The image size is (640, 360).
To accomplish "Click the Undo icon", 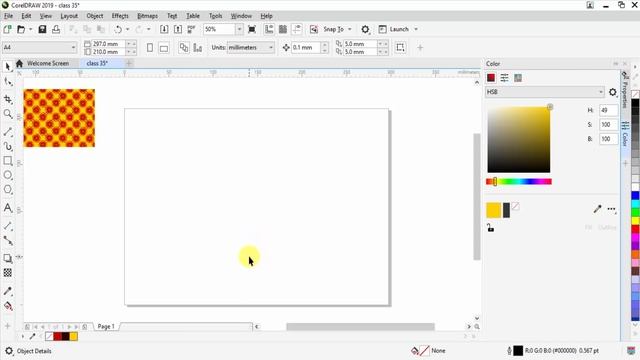I will [118, 29].
